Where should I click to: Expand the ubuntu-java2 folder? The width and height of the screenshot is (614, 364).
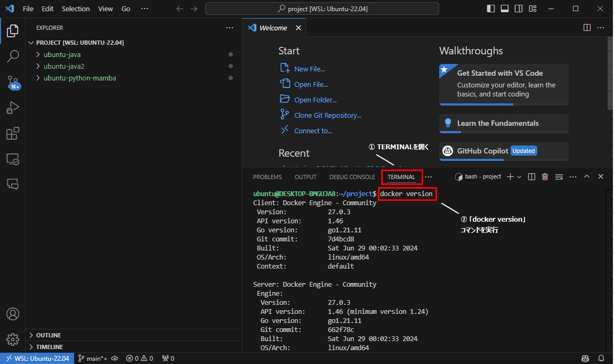pos(64,66)
